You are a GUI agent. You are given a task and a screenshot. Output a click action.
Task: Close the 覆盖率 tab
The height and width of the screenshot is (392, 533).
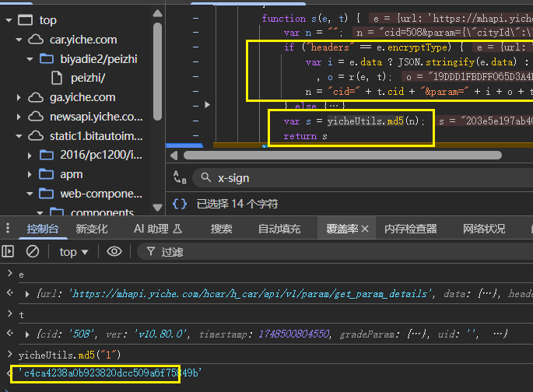coord(365,229)
